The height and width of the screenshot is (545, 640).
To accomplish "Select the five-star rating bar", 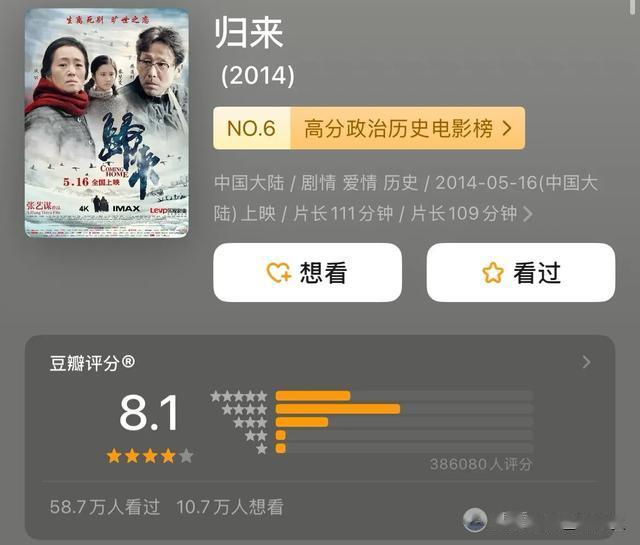I will click(x=404, y=396).
